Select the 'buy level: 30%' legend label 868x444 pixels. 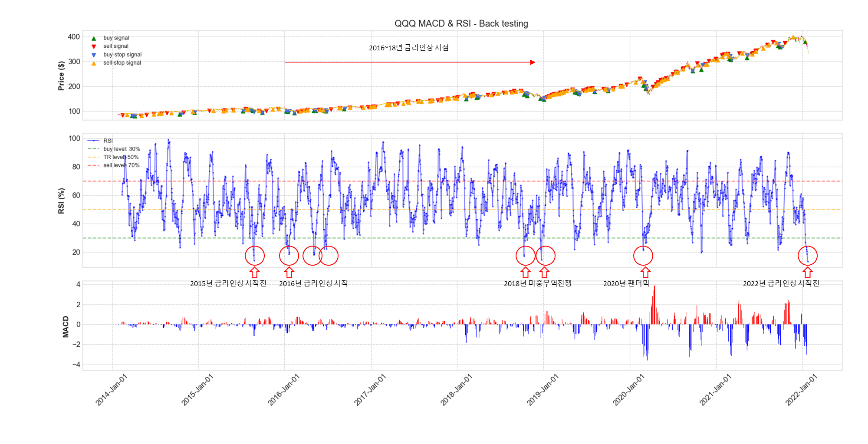(x=122, y=149)
